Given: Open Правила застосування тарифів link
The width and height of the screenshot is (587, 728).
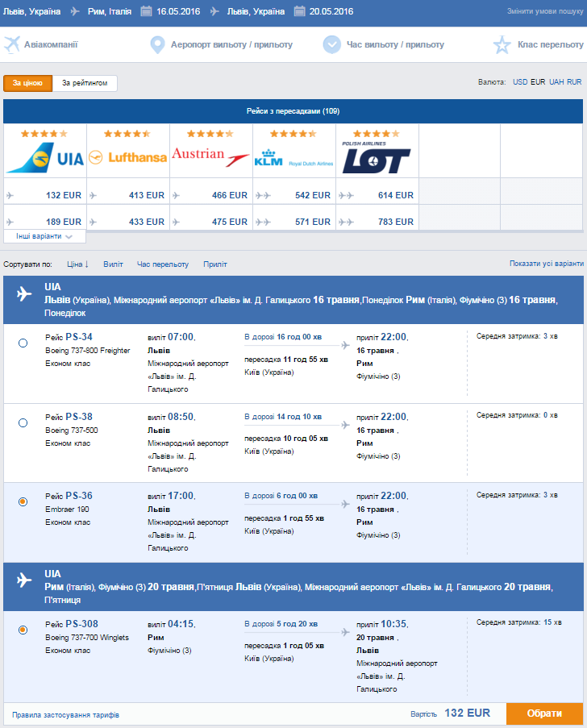Looking at the screenshot, I should coord(65,715).
